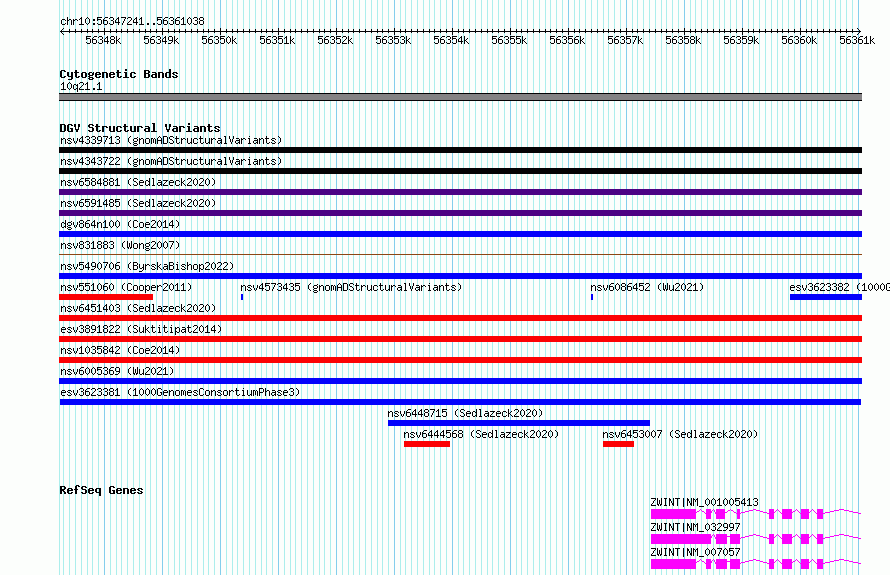Click the nsv4343722 gnomAD variant label
The width and height of the screenshot is (890, 575).
(171, 161)
